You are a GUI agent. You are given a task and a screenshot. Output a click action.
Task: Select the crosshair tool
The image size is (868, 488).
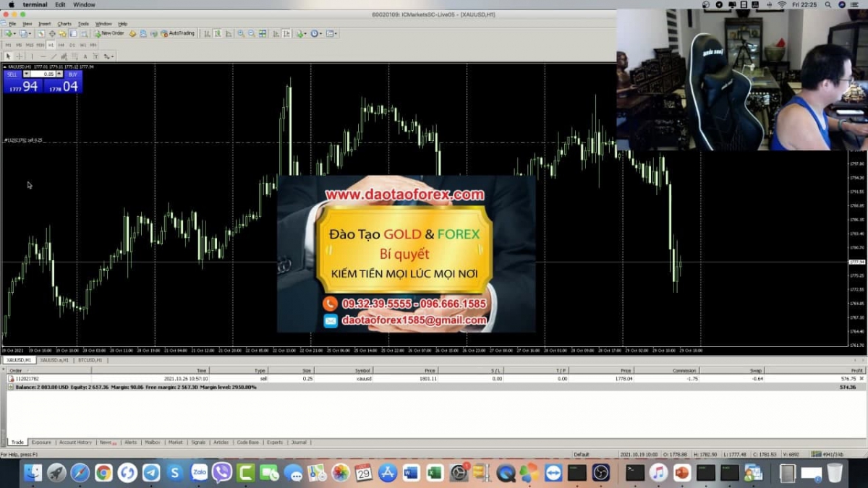(20, 56)
